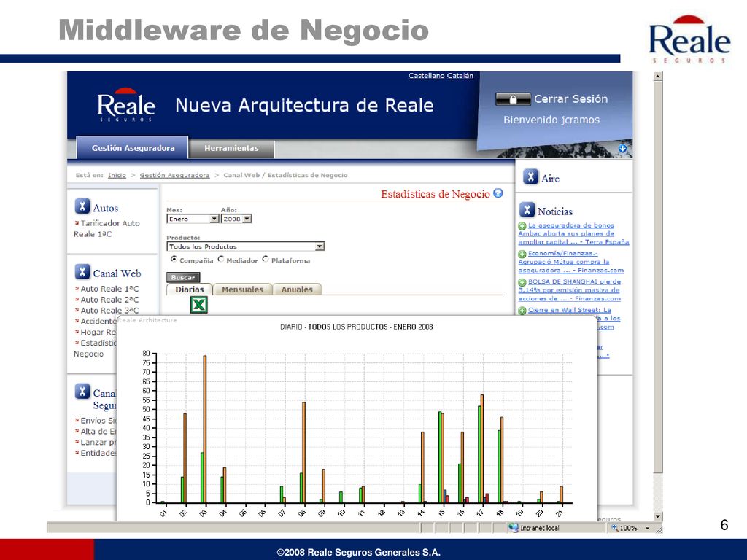Open Tarificador Auto Reale 1ªC link

tap(107, 228)
